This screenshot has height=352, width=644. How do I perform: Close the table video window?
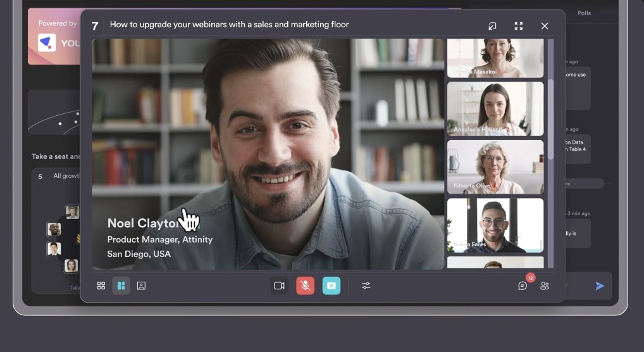[545, 26]
